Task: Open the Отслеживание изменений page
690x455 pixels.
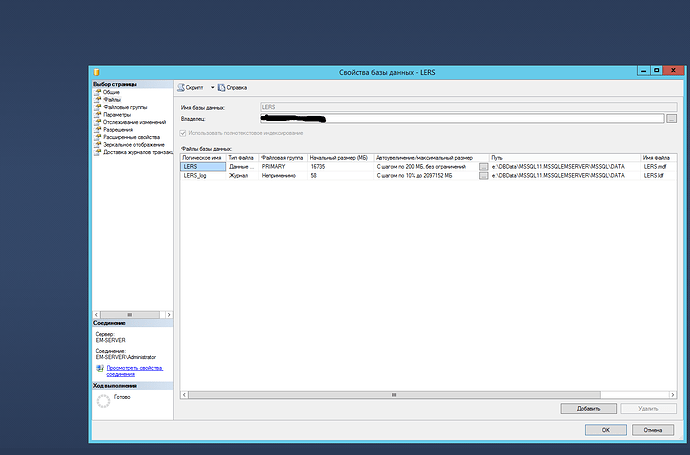Action: (134, 122)
